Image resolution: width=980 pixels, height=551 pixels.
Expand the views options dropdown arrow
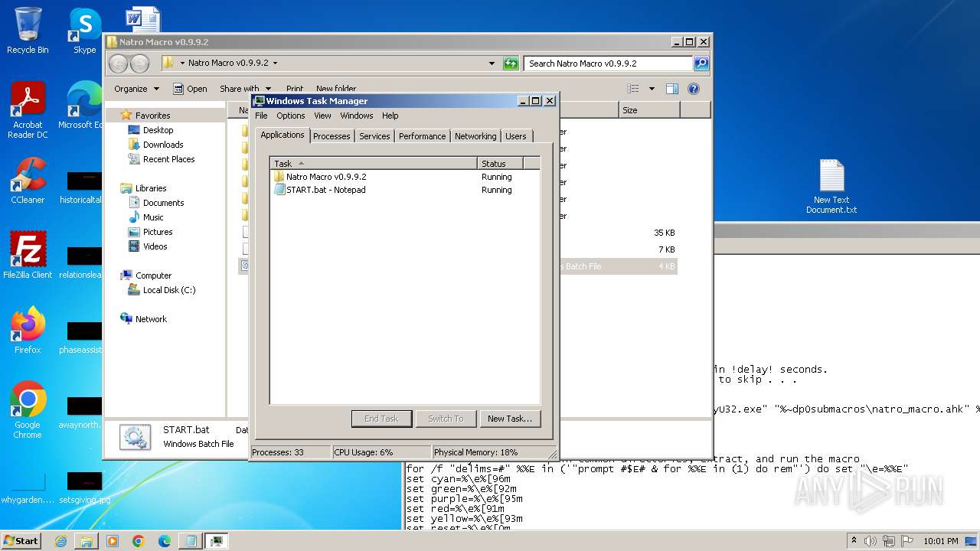pos(652,89)
